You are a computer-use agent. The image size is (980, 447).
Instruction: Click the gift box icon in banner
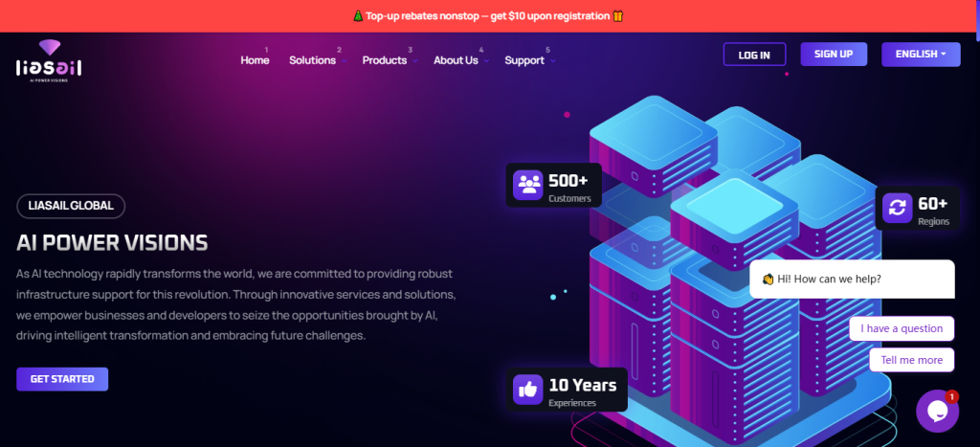click(617, 16)
